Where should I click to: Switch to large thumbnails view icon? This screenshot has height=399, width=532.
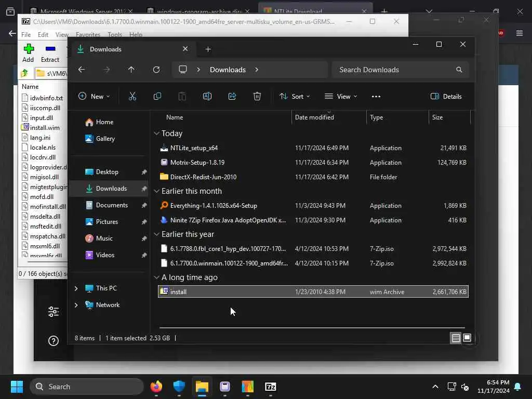tap(467, 338)
